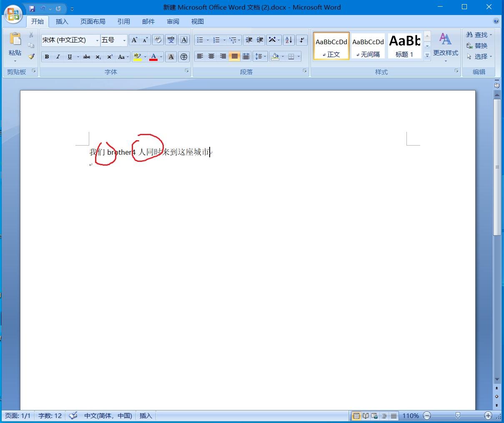Click the Replace (替换) button
This screenshot has height=423, width=504.
pos(477,45)
